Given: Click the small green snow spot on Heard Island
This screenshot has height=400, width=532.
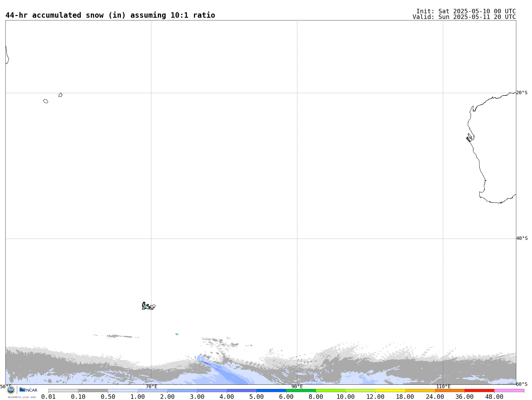Looking at the screenshot, I should coord(177,334).
